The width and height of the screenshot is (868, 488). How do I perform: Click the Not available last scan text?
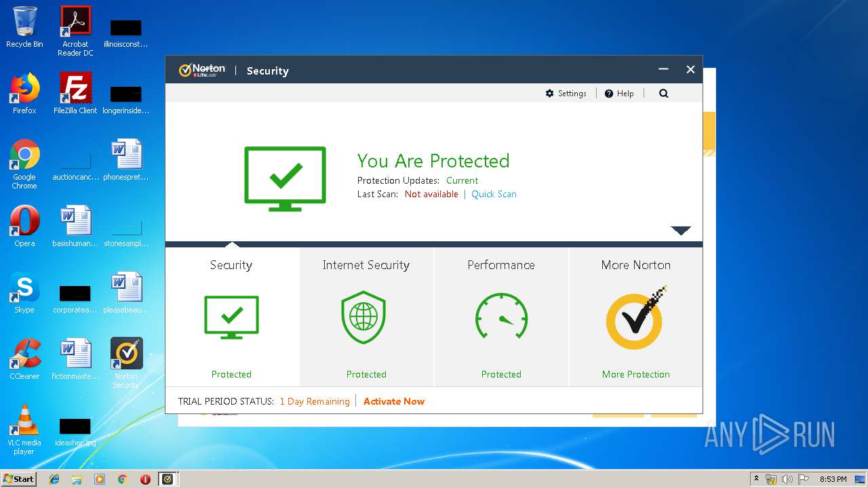pyautogui.click(x=431, y=194)
